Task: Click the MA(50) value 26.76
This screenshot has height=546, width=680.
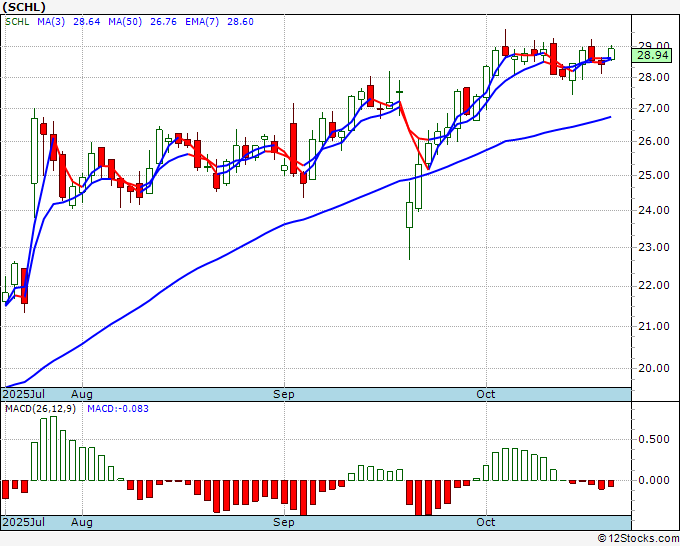Action: point(163,22)
